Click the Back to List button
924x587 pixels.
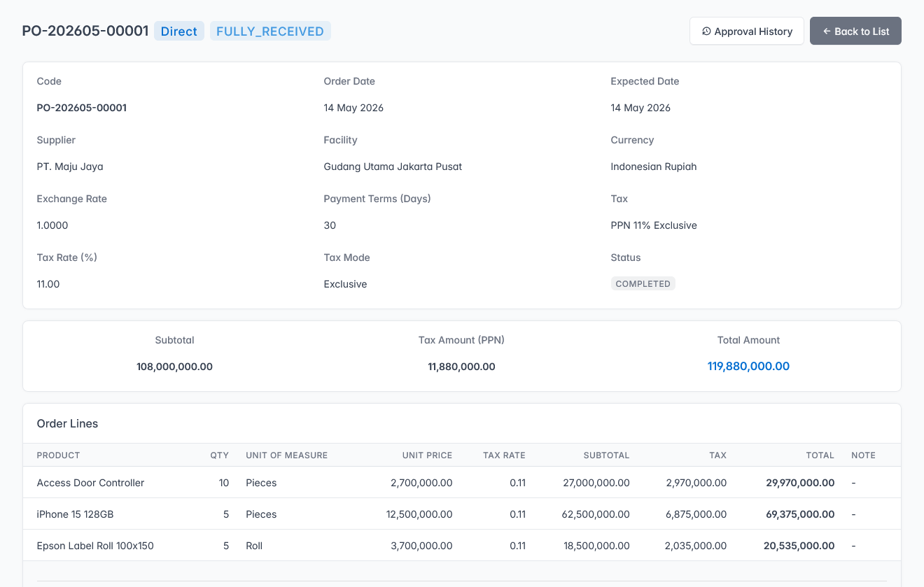[855, 31]
